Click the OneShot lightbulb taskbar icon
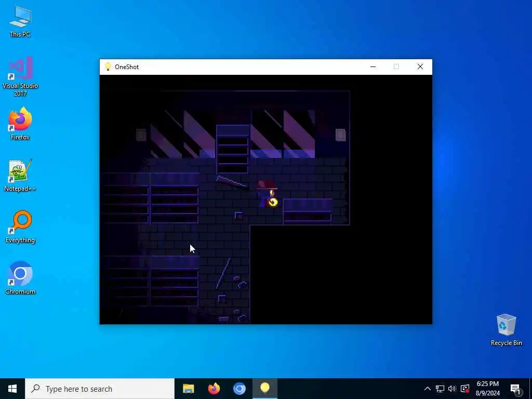The height and width of the screenshot is (399, 532). pos(265,389)
